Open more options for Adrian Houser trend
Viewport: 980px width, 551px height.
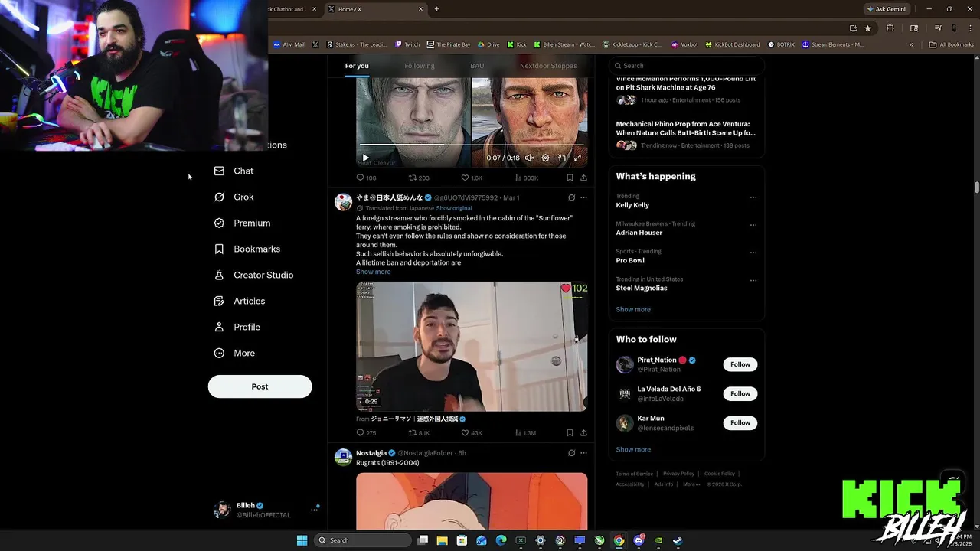753,225
